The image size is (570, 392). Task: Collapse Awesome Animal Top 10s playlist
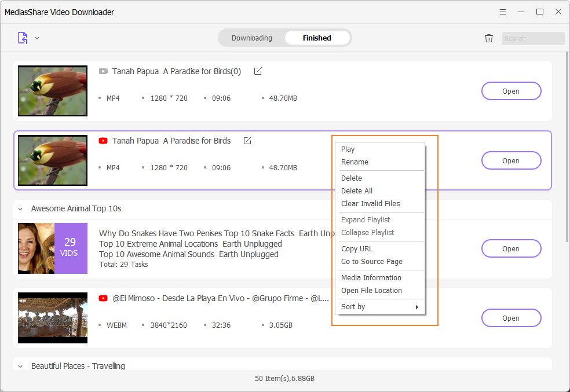pos(20,209)
